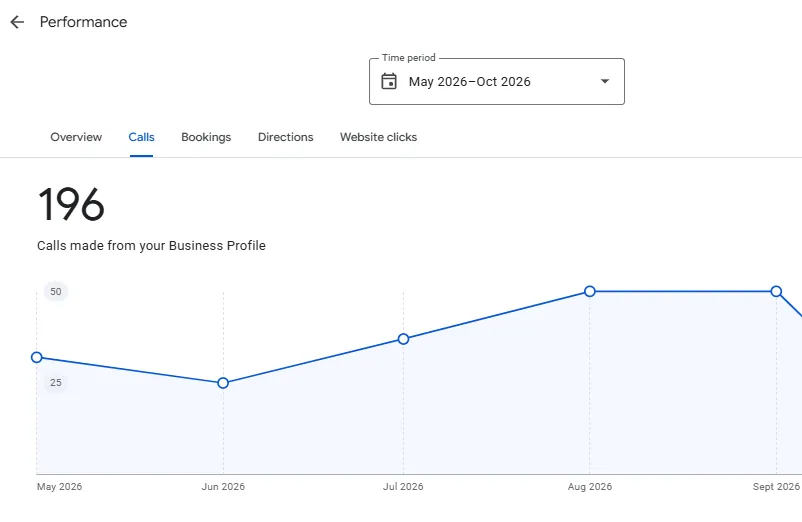Open the May 2026–Oct 2026 period selector
The width and height of the screenshot is (802, 522).
click(497, 81)
